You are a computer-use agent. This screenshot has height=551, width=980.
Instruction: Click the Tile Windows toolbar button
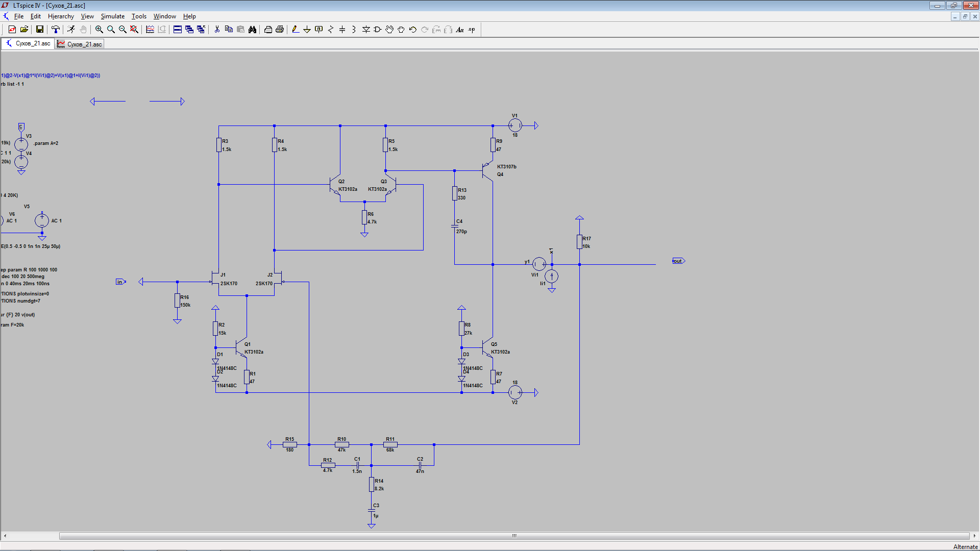[x=177, y=30]
